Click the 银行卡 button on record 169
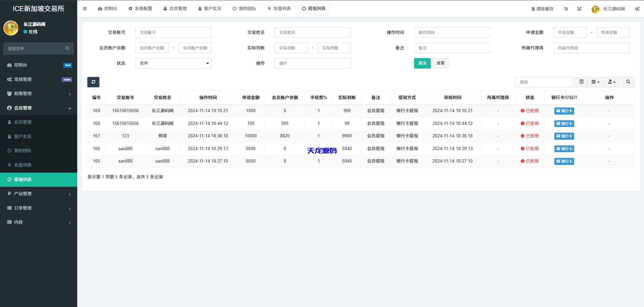The height and width of the screenshot is (307, 644). [564, 111]
